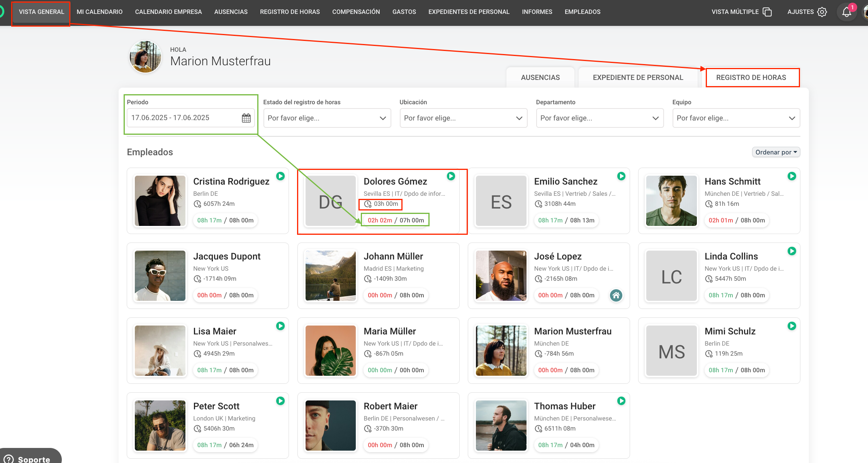
Task: Switch to the Ausencias tab below profile
Action: pos(540,78)
